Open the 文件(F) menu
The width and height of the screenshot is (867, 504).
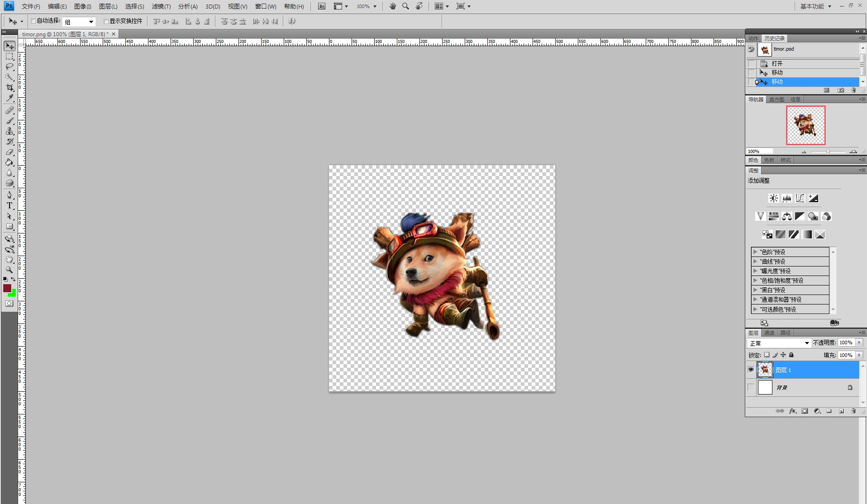click(31, 6)
